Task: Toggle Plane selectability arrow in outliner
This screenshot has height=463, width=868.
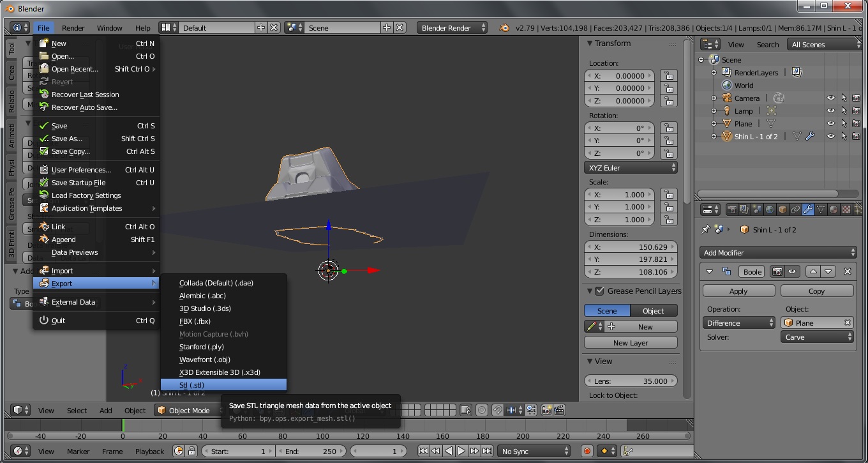Action: pos(844,123)
